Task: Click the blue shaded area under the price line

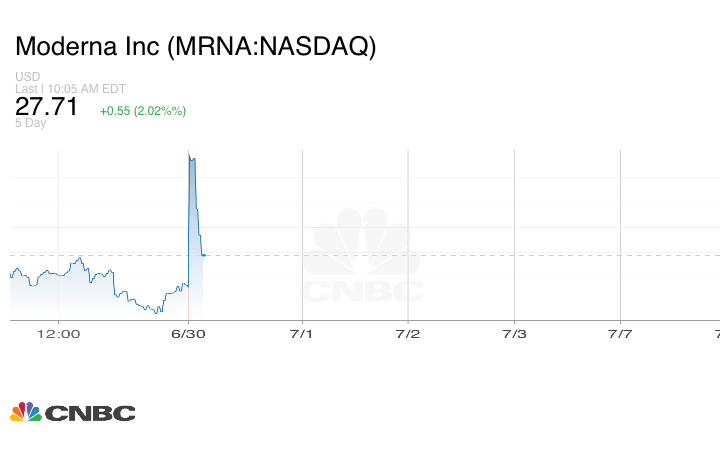Action: click(80, 298)
